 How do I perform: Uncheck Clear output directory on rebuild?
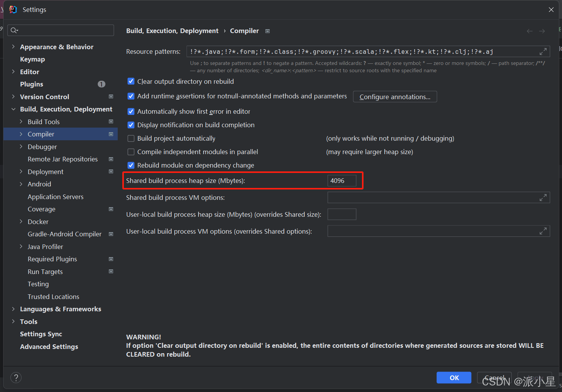click(131, 81)
